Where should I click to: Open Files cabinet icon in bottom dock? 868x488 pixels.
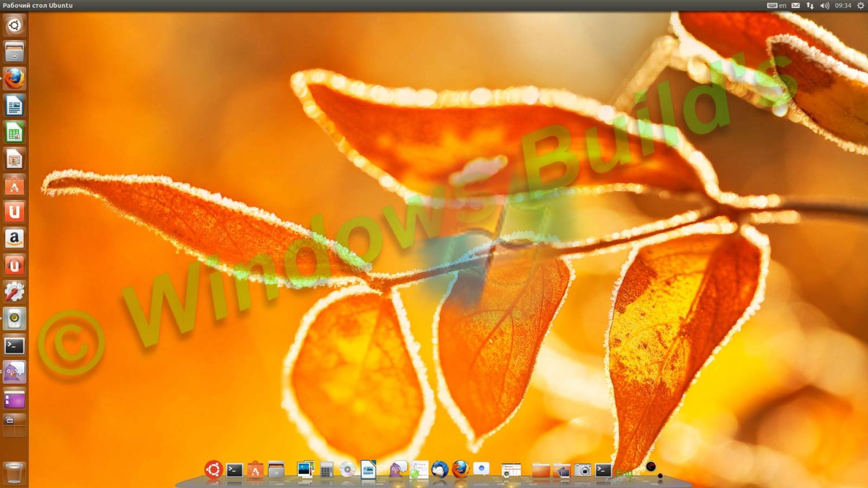[276, 470]
